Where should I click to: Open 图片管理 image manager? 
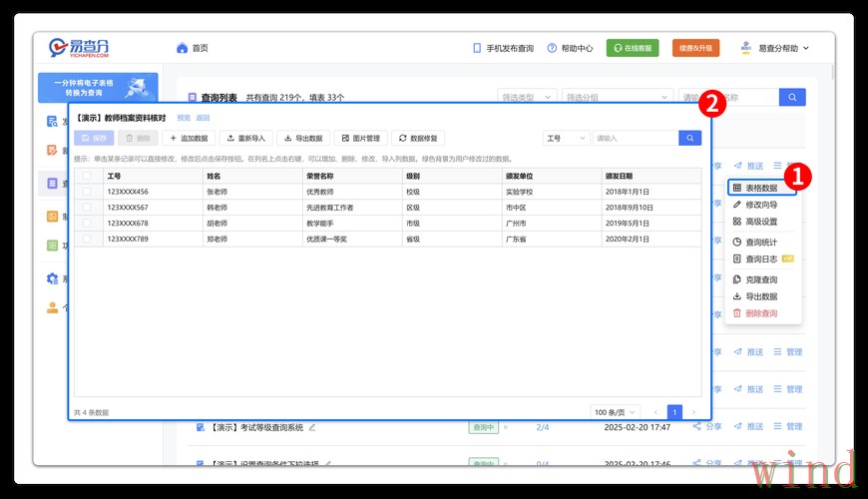pyautogui.click(x=360, y=139)
